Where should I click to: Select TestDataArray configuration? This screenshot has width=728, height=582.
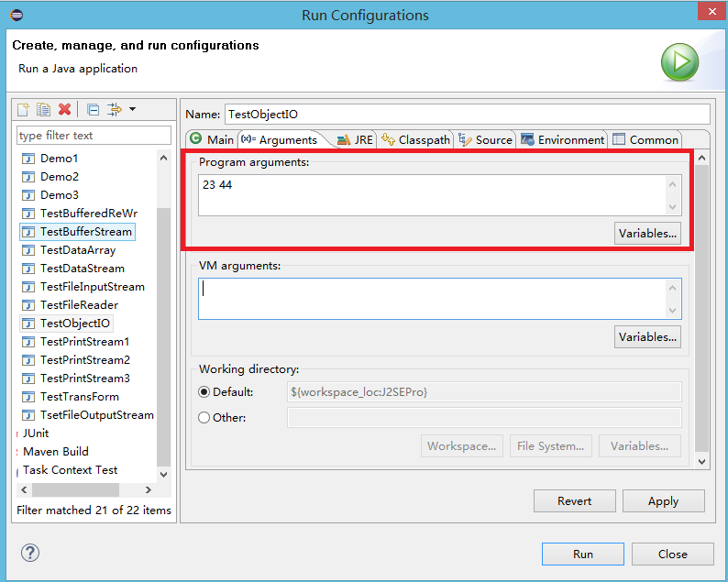pyautogui.click(x=78, y=250)
